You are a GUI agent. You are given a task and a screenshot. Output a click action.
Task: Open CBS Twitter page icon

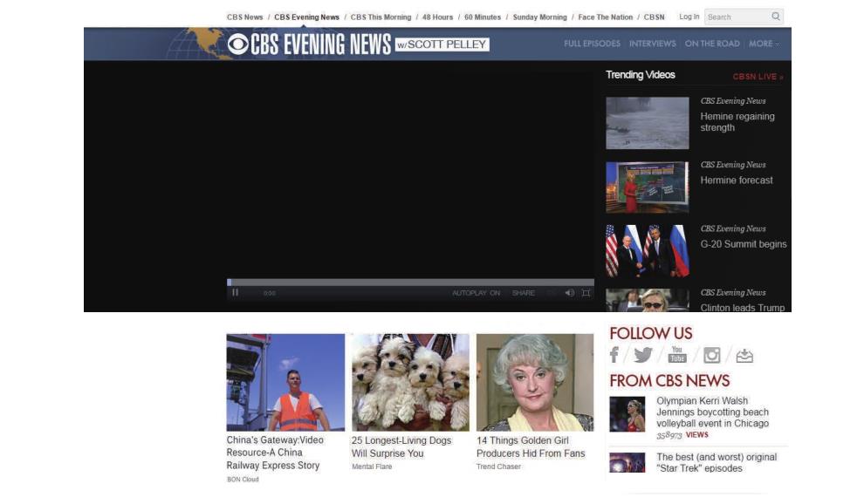642,355
